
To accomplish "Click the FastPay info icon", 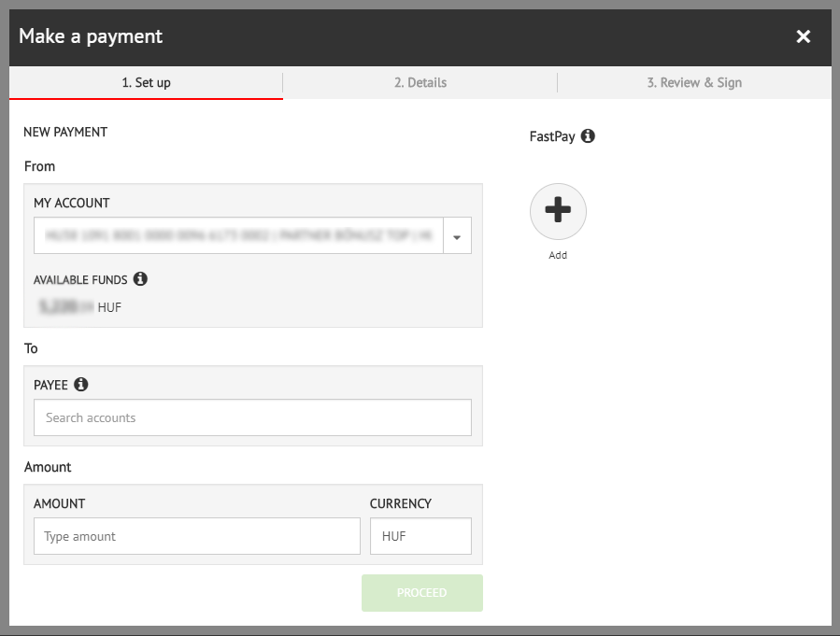I will tap(588, 136).
